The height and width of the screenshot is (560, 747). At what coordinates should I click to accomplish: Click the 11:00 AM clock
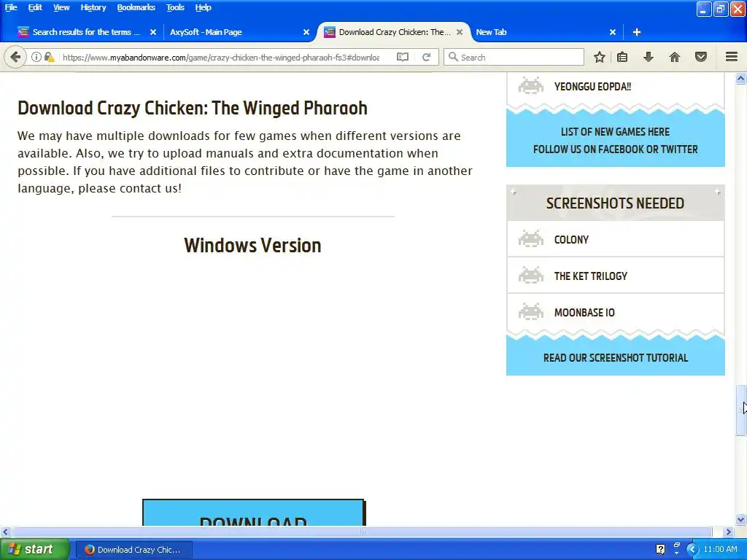click(720, 549)
